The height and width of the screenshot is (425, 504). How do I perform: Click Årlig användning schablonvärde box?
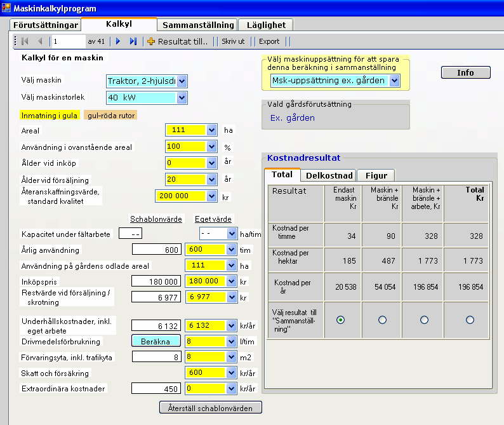(x=157, y=250)
